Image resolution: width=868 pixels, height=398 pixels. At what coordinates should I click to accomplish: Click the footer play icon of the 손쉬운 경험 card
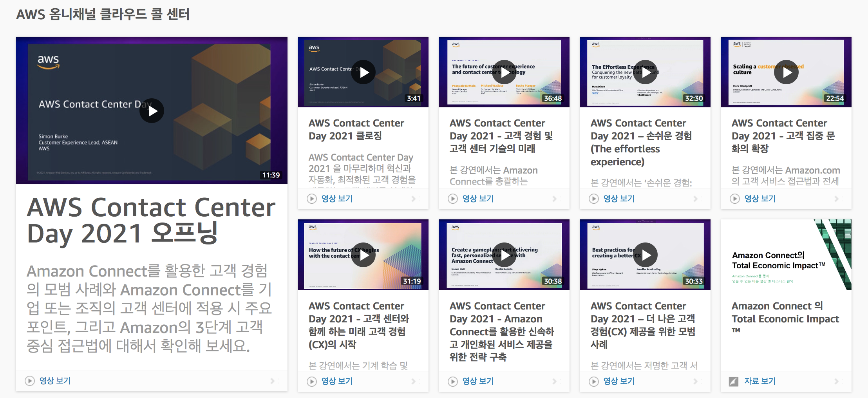pos(594,199)
